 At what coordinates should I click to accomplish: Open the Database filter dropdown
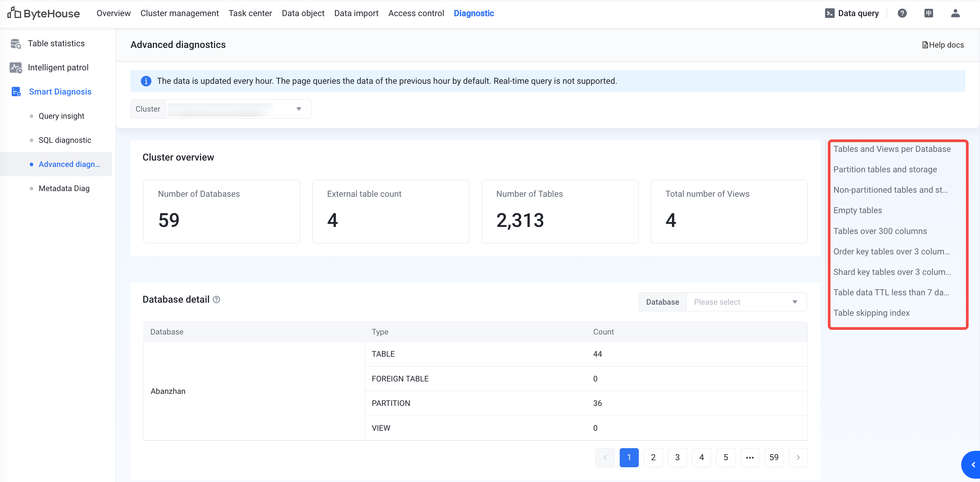click(x=746, y=302)
